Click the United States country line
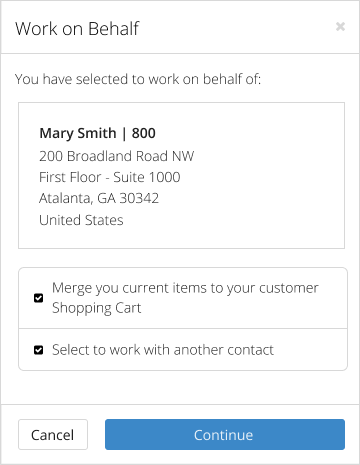360x465 pixels. [81, 220]
